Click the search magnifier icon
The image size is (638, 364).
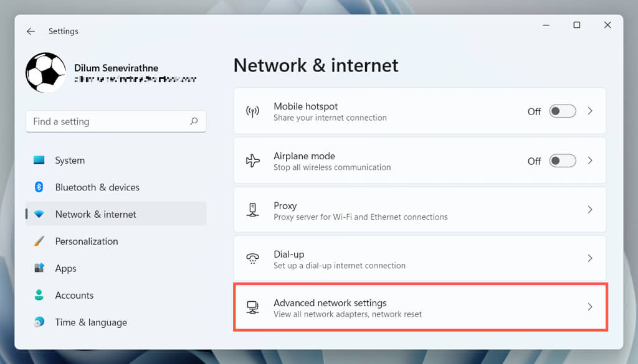[194, 121]
